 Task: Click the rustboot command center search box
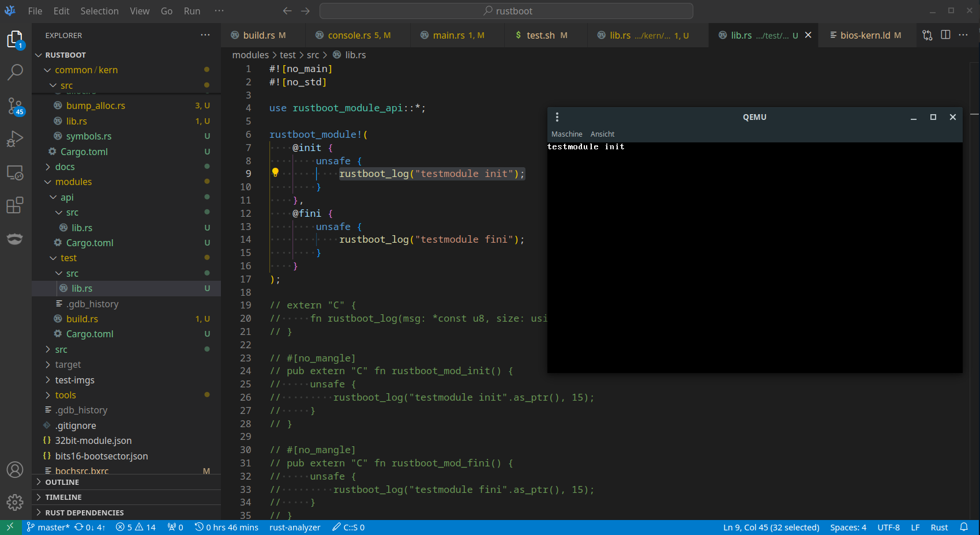506,11
